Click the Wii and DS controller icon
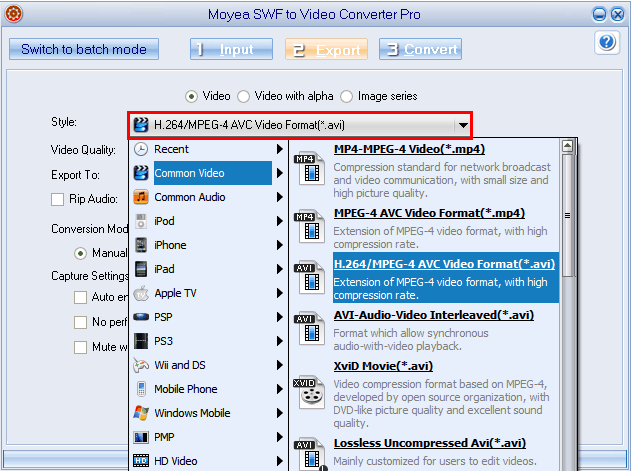 (x=141, y=365)
